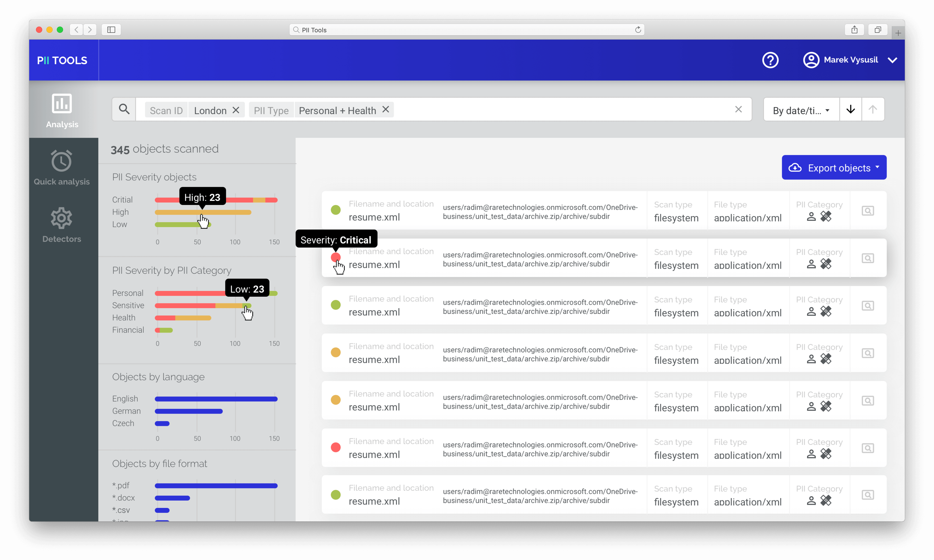The height and width of the screenshot is (560, 934).
Task: Click the Scan ID filter label
Action: (166, 110)
